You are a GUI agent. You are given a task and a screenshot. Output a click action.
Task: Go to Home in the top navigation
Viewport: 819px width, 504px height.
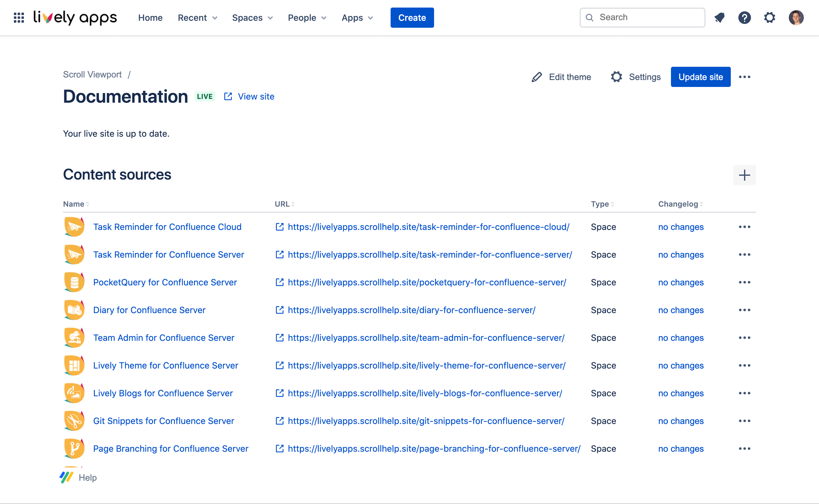click(x=150, y=18)
